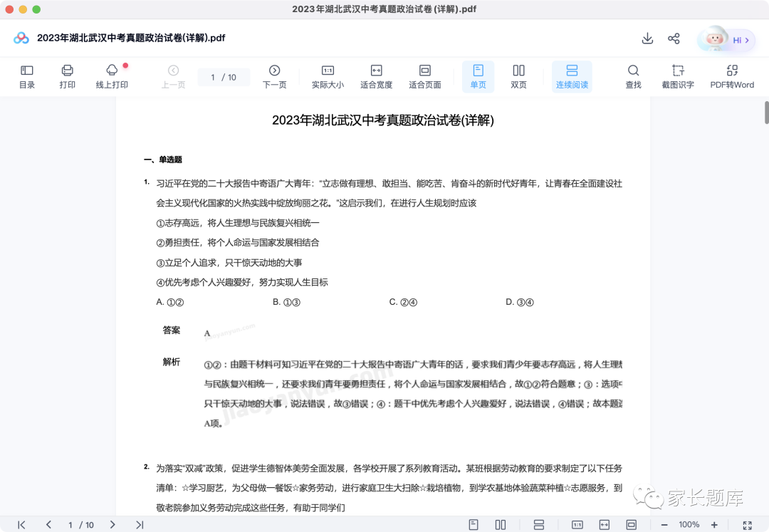Enter fullscreen with the expand icon
This screenshot has height=532, width=769.
(x=748, y=525)
